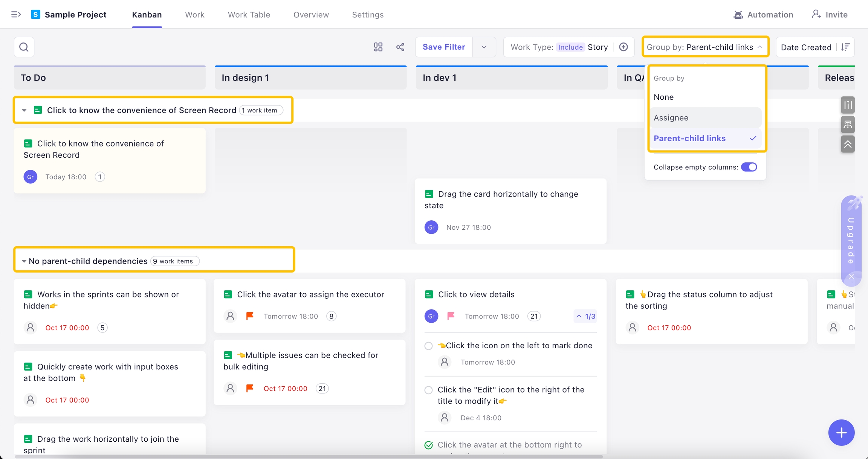Select Assignee in Group by menu
The image size is (868, 459).
[671, 118]
